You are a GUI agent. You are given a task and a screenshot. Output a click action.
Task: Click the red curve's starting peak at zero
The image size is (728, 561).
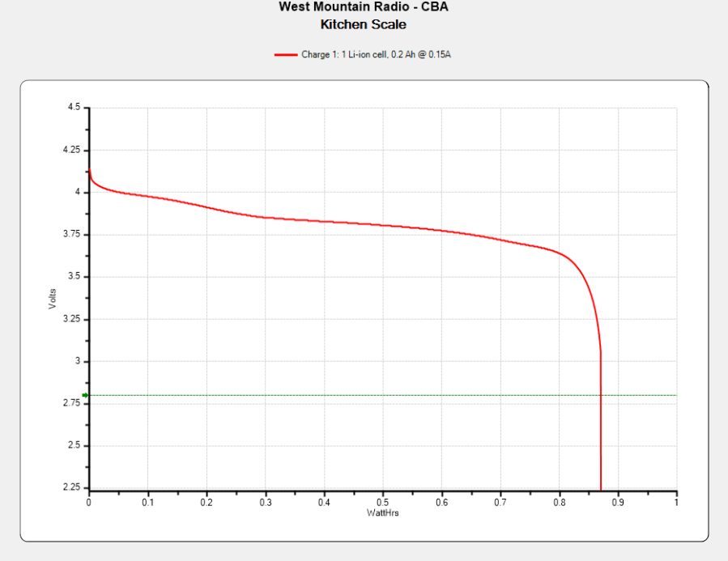[90, 172]
